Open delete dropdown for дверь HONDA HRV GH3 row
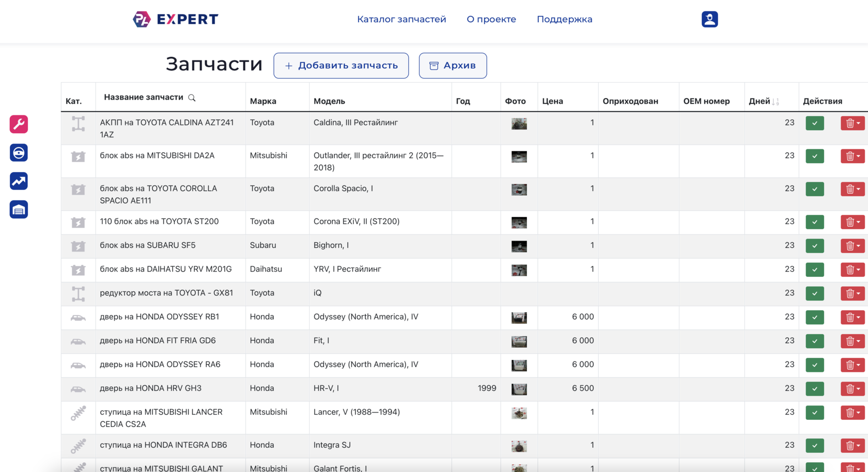 (853, 388)
